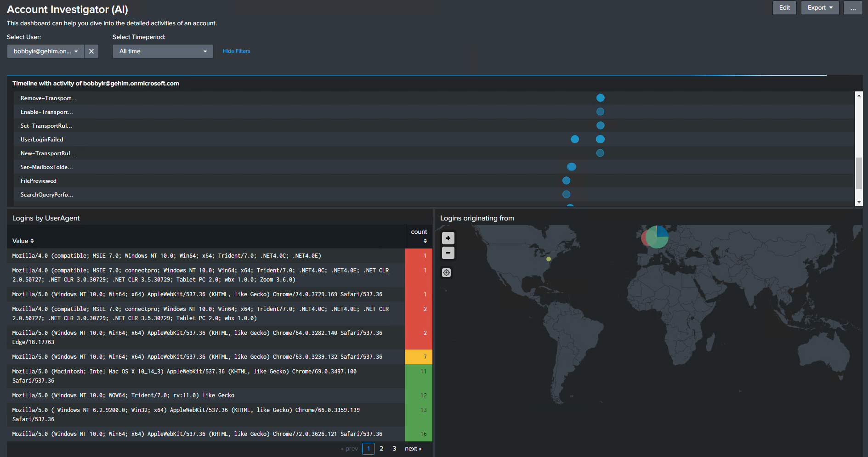Click the Edit button
The height and width of the screenshot is (457, 868).
pos(784,8)
